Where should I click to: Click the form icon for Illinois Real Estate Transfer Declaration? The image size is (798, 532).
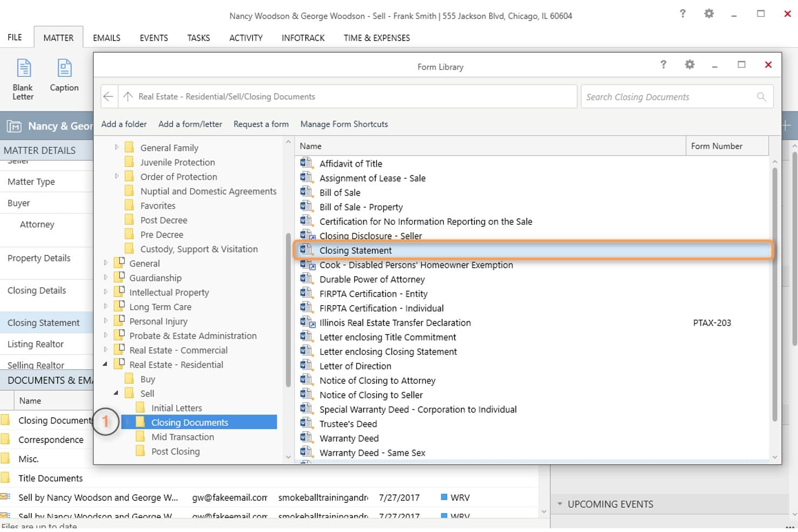(307, 322)
